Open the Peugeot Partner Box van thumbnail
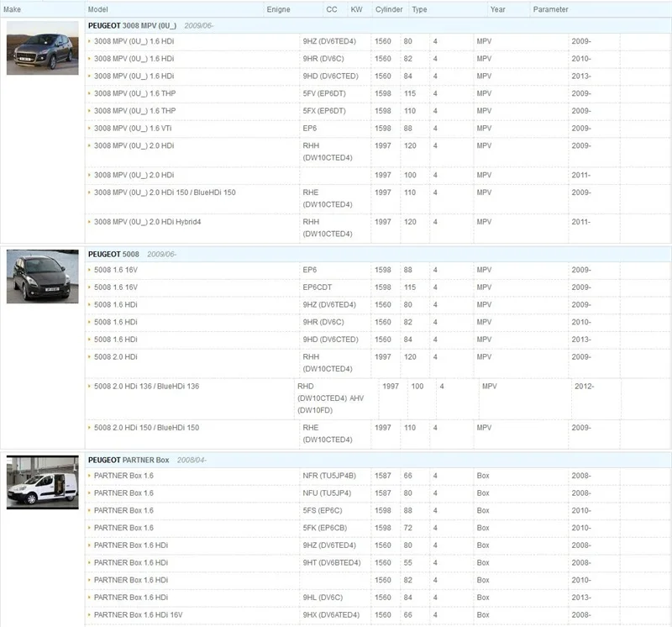The height and width of the screenshot is (627, 672). point(43,482)
